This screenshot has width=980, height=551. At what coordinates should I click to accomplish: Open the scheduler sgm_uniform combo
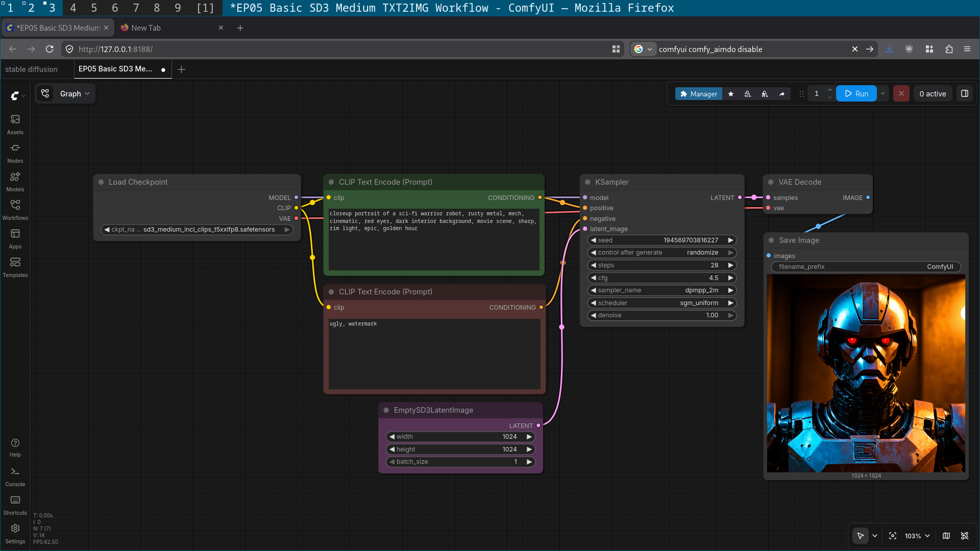point(662,303)
